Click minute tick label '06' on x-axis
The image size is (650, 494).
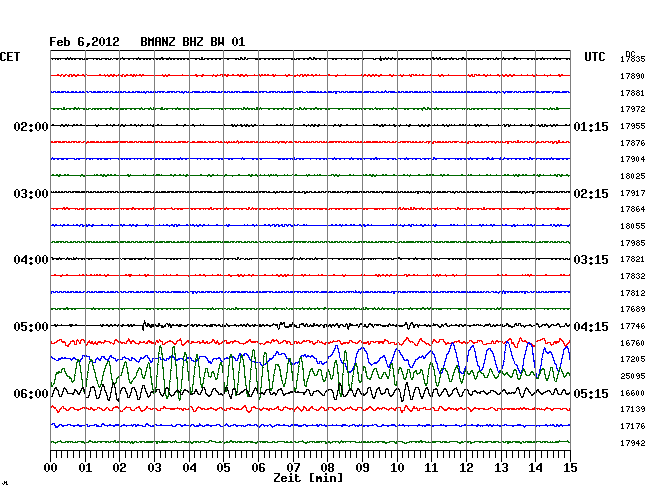coord(258,468)
